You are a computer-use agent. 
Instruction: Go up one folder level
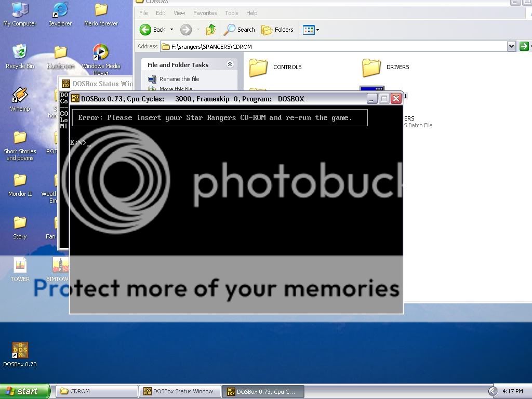click(211, 30)
